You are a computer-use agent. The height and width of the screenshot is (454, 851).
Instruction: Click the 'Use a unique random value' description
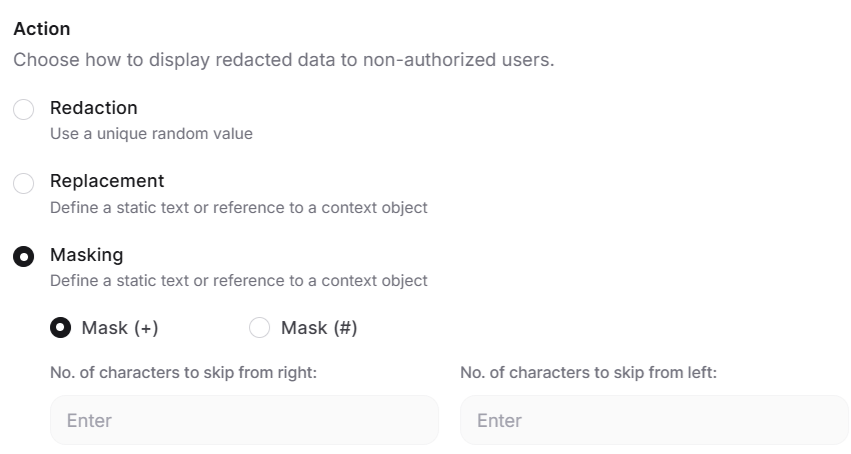click(x=151, y=133)
